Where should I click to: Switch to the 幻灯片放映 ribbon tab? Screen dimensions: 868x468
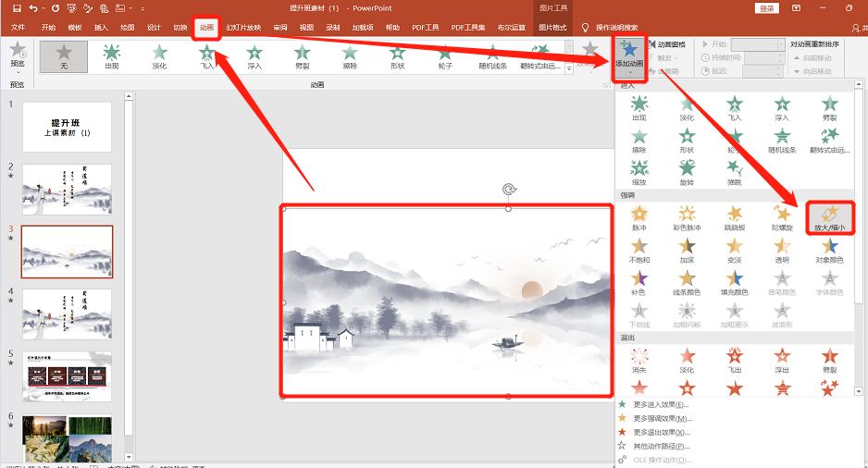pyautogui.click(x=243, y=28)
